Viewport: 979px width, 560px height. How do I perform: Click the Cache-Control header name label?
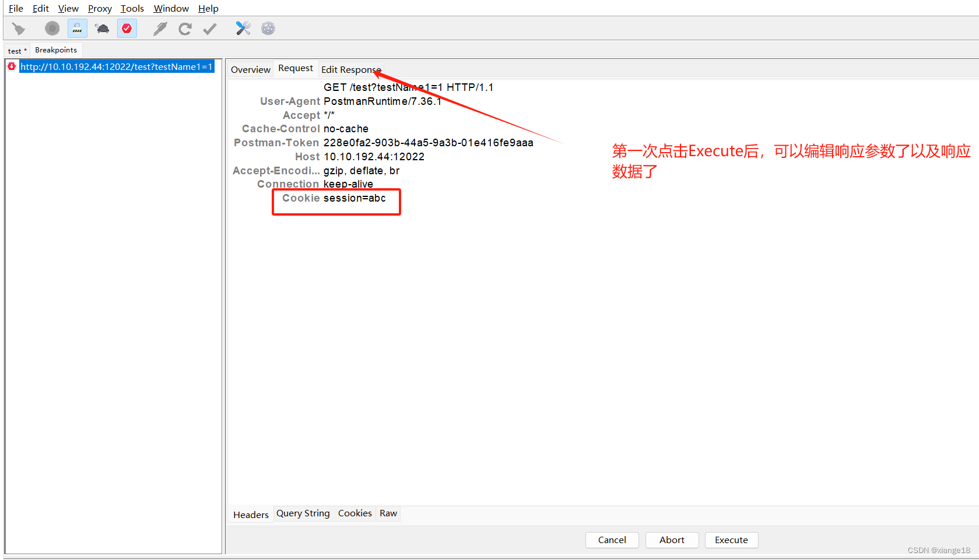click(281, 129)
